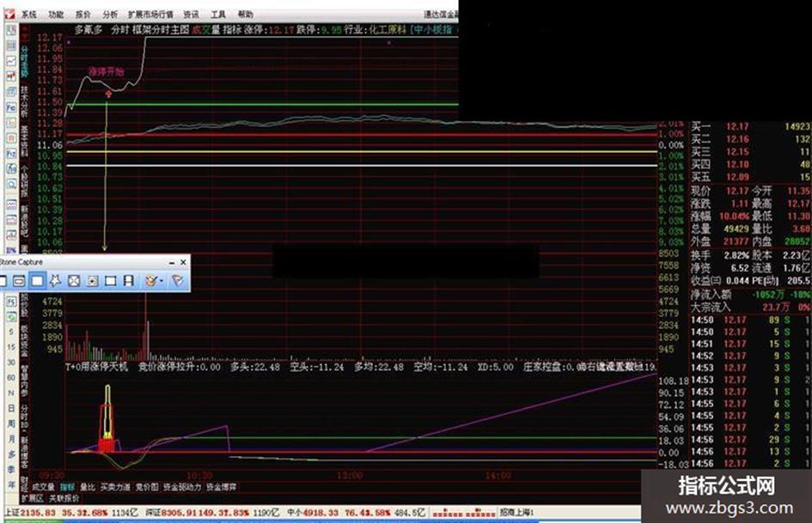Open the 资讯 menu
This screenshot has height=523, width=812.
[x=191, y=15]
